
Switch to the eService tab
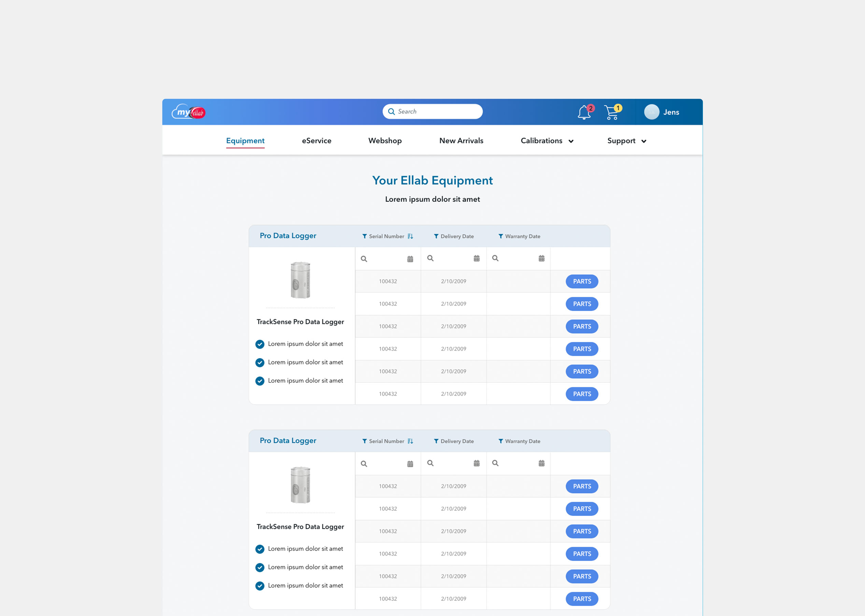316,141
